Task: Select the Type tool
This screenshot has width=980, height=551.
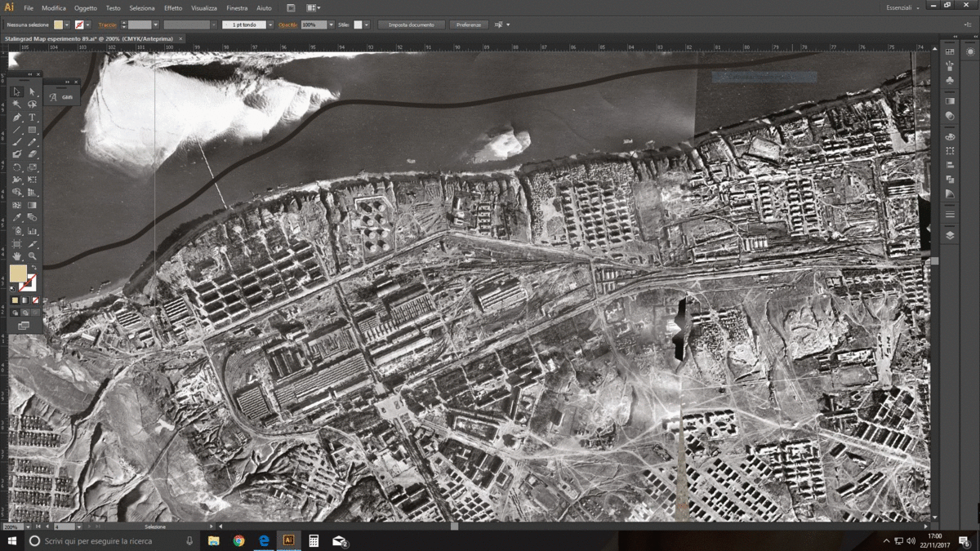Action: pos(33,118)
